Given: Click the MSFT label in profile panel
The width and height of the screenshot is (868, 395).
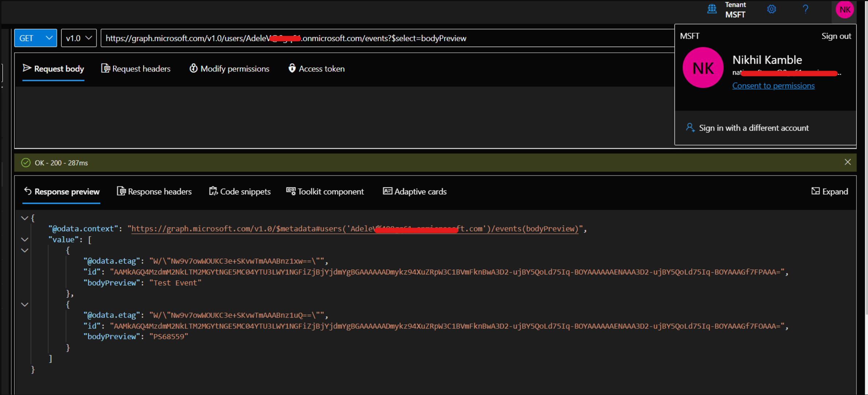Looking at the screenshot, I should tap(689, 36).
